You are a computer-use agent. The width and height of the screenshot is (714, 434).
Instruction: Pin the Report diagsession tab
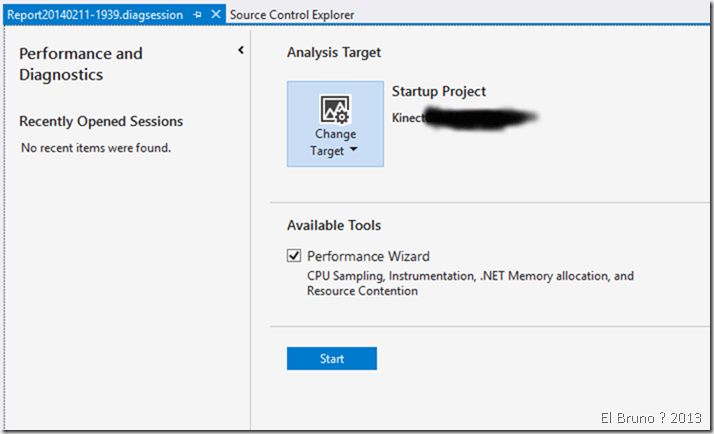tap(198, 15)
